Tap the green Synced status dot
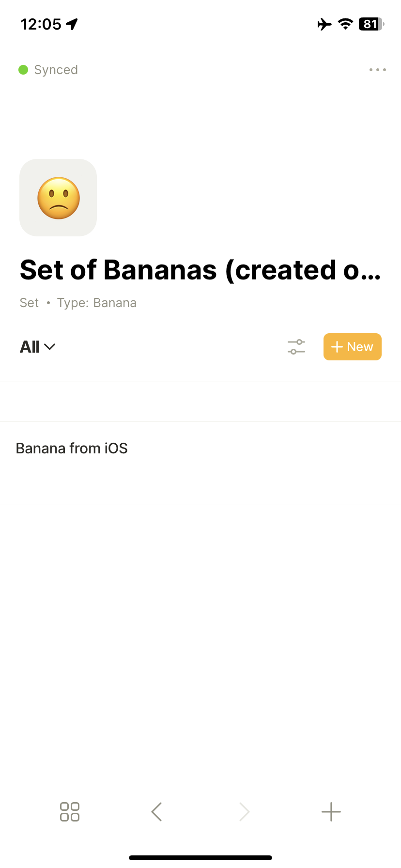This screenshot has height=868, width=401. point(22,69)
